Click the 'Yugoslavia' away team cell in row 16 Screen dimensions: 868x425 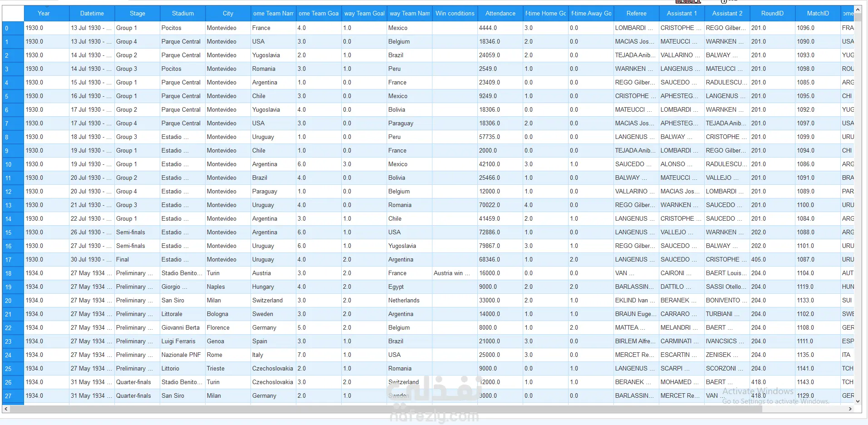click(x=410, y=246)
